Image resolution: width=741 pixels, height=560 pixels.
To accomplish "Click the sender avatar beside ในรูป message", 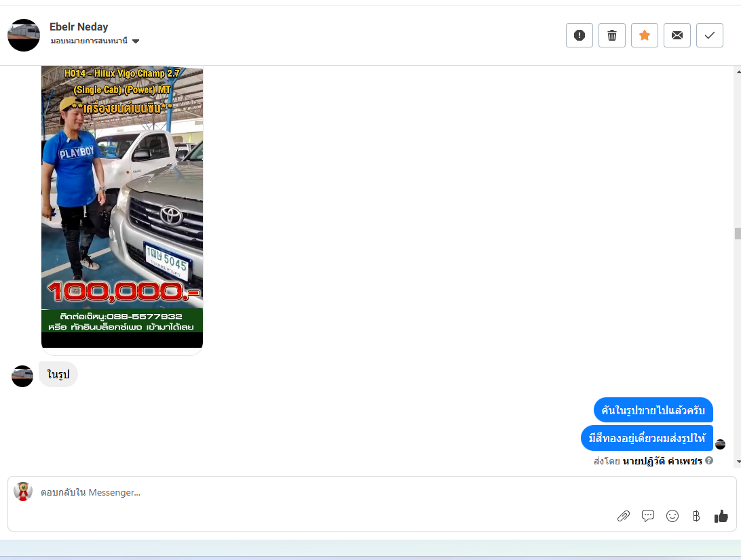I will [x=22, y=376].
